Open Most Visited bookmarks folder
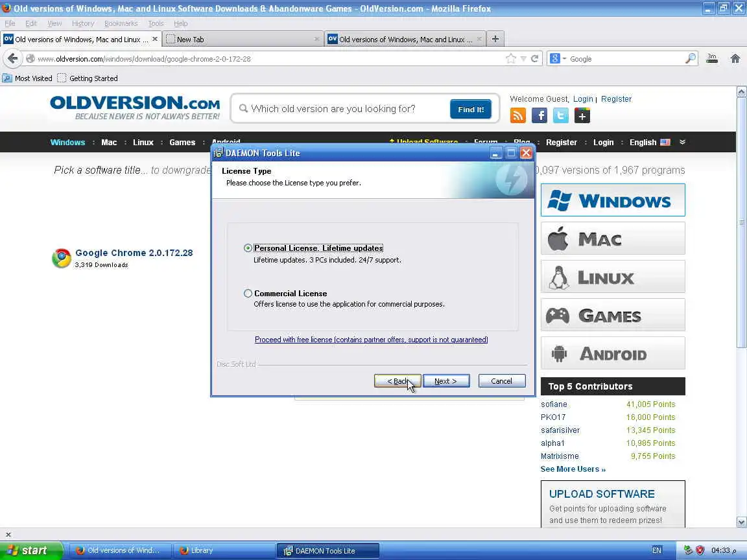747x560 pixels. click(x=27, y=78)
